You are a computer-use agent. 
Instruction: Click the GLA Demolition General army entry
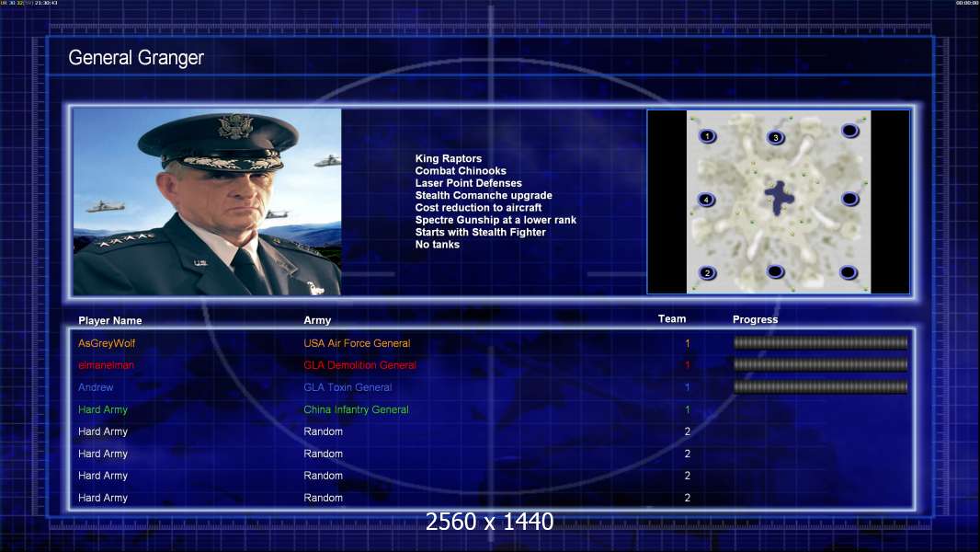coord(360,365)
